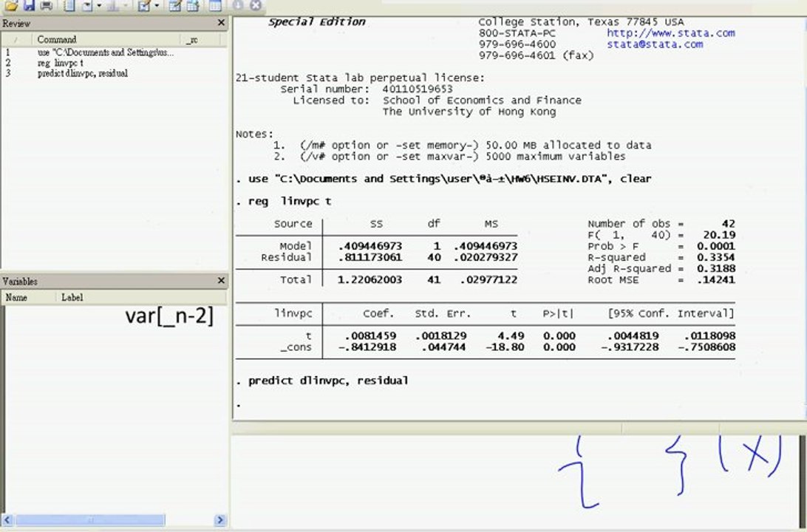Click the Adj R-squared value 0.3188

coord(716,268)
